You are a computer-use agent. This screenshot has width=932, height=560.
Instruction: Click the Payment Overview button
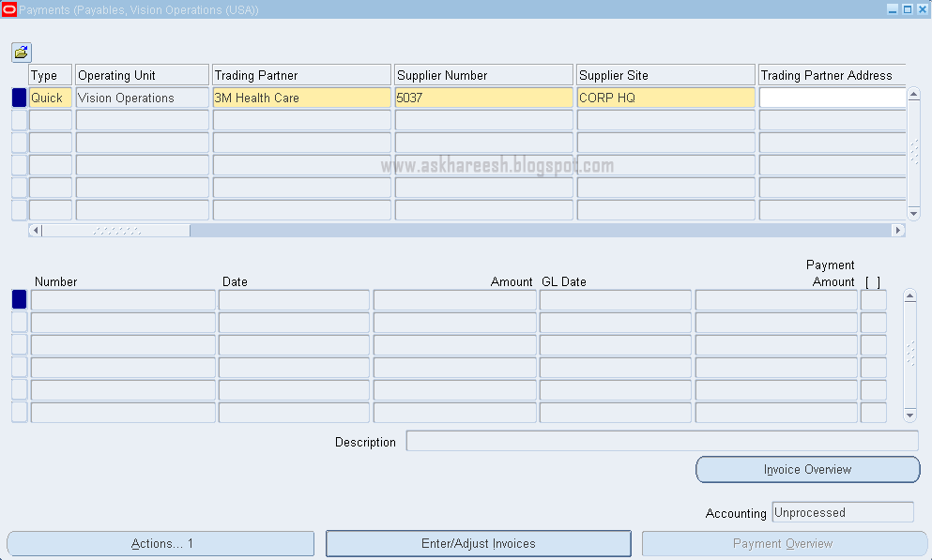(785, 543)
